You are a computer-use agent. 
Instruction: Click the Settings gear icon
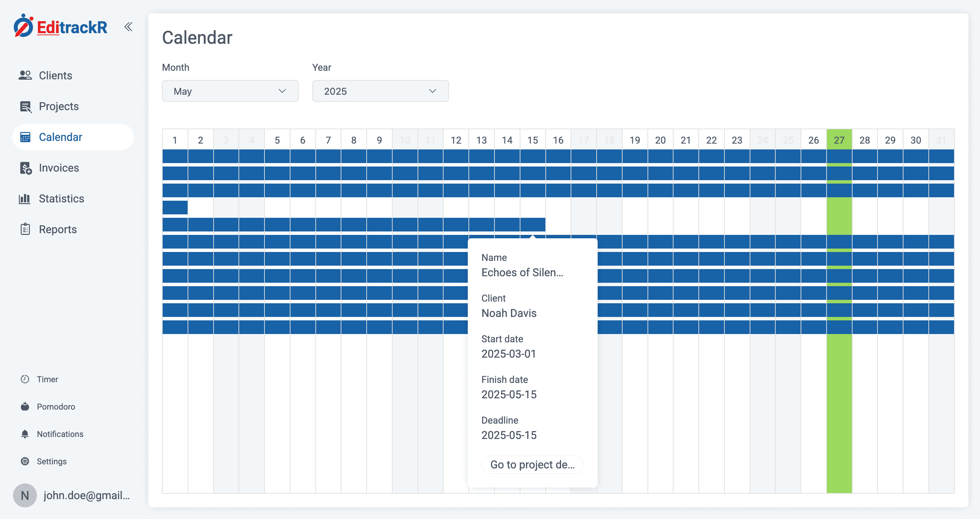tap(25, 462)
